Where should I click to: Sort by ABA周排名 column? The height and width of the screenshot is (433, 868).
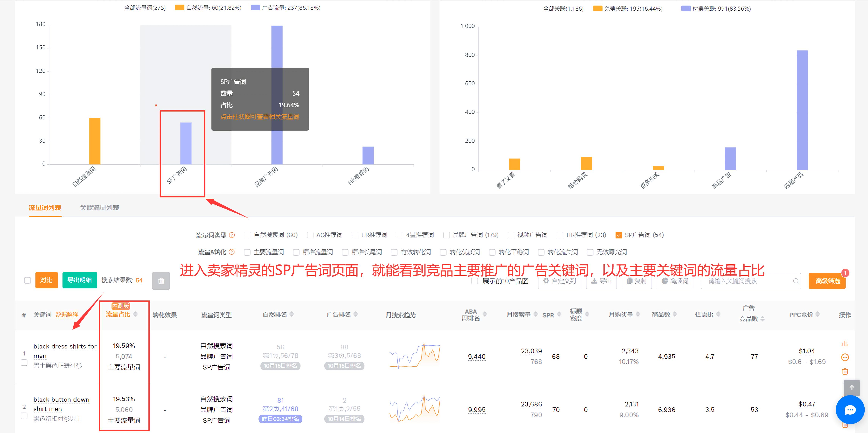[x=485, y=314]
